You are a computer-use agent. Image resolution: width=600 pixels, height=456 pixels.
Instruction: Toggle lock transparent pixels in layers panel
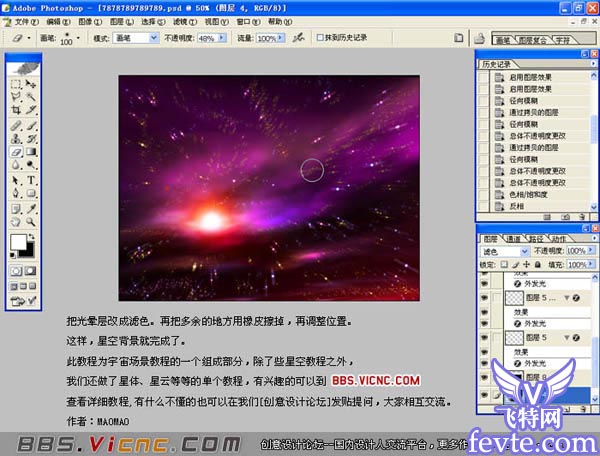pos(503,263)
